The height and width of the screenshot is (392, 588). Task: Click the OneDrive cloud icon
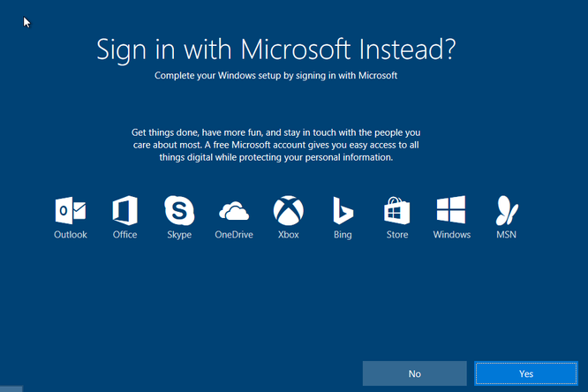point(234,211)
